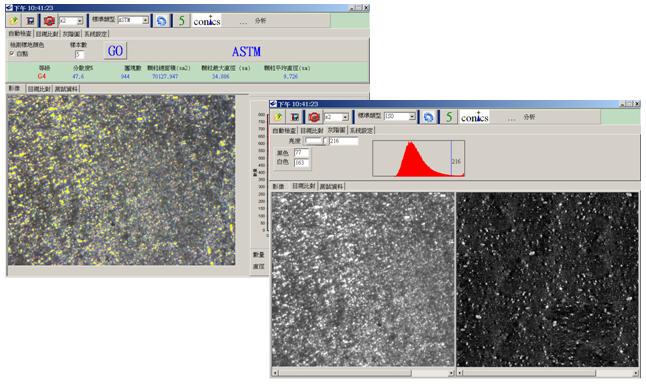Click the 944 particle count value
The width and height of the screenshot is (646, 385).
coord(125,76)
